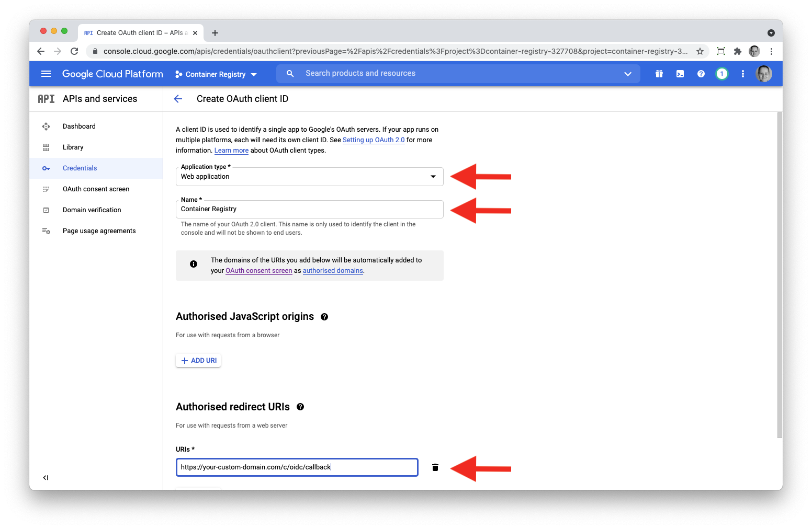
Task: Click the API logo next to APIs and services
Action: click(x=46, y=99)
